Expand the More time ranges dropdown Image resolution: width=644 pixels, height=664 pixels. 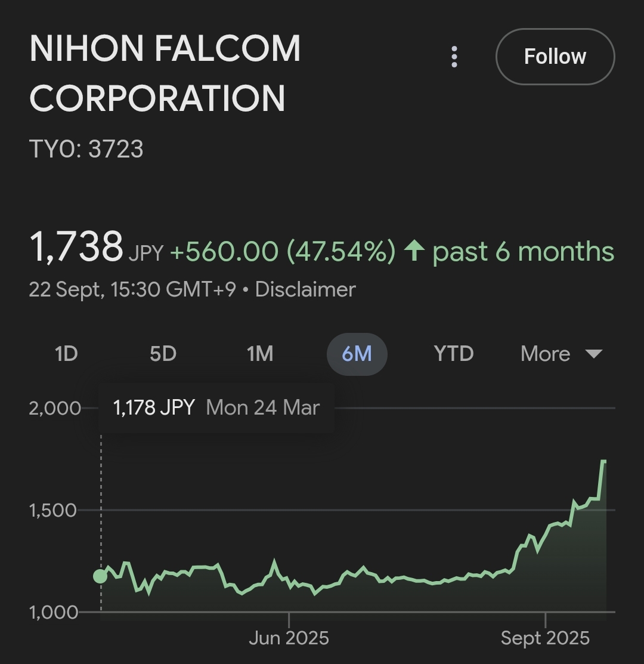coord(561,354)
